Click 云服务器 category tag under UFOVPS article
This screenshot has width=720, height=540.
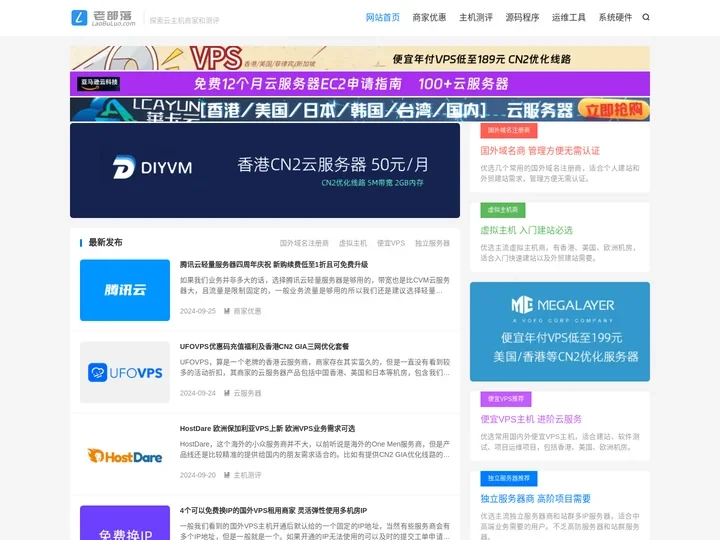(247, 393)
